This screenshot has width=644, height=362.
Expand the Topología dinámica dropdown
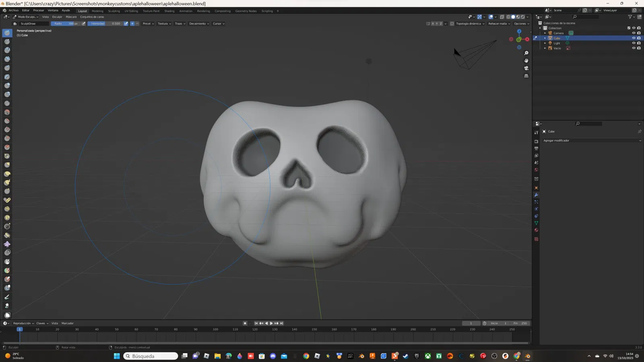[470, 24]
